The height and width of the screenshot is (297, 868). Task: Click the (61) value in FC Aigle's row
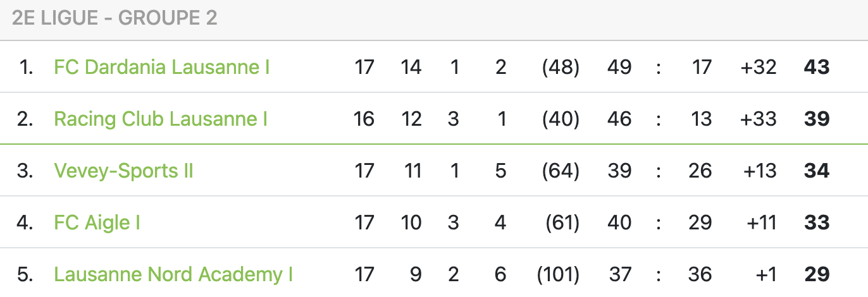click(x=562, y=222)
